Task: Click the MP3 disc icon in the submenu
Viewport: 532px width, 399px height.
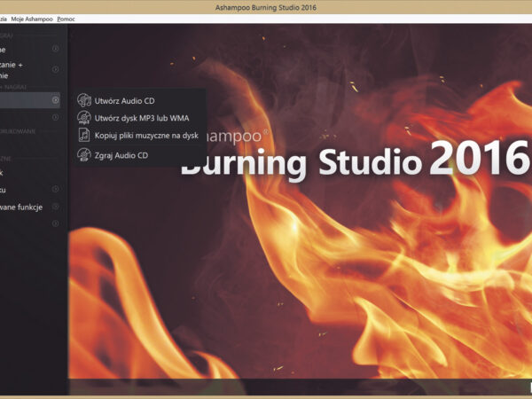Action: pyautogui.click(x=83, y=118)
